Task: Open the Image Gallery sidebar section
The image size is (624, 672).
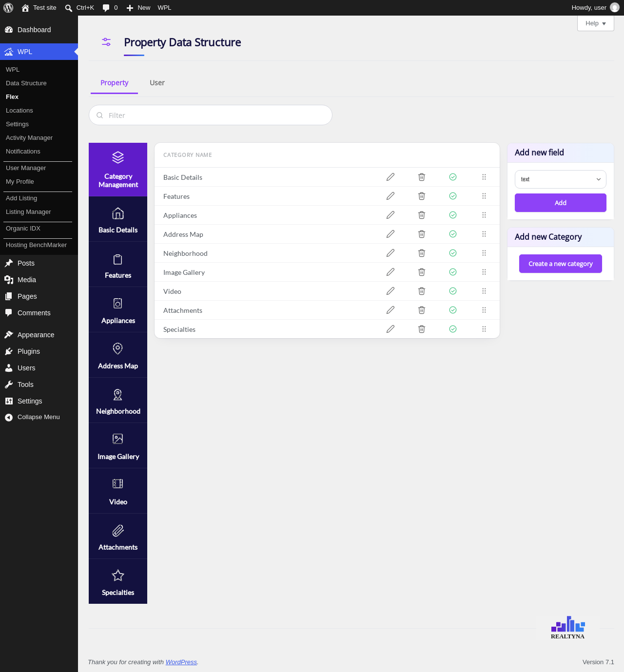Action: (118, 446)
